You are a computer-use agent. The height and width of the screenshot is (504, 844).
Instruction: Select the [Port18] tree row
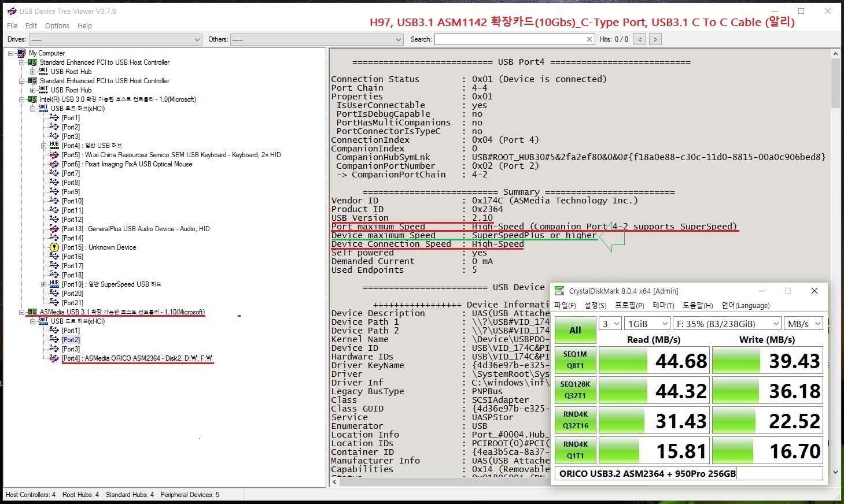[x=73, y=275]
